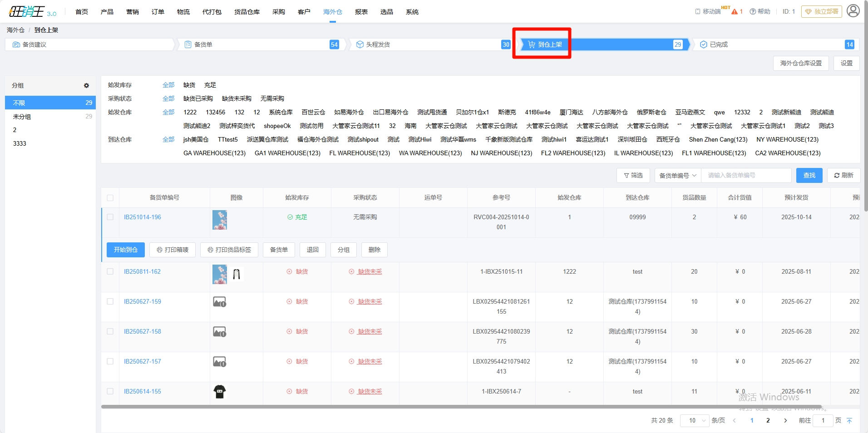Image resolution: width=868 pixels, height=433 pixels.
Task: Click the 请输入备货单编号 search field
Action: [746, 176]
